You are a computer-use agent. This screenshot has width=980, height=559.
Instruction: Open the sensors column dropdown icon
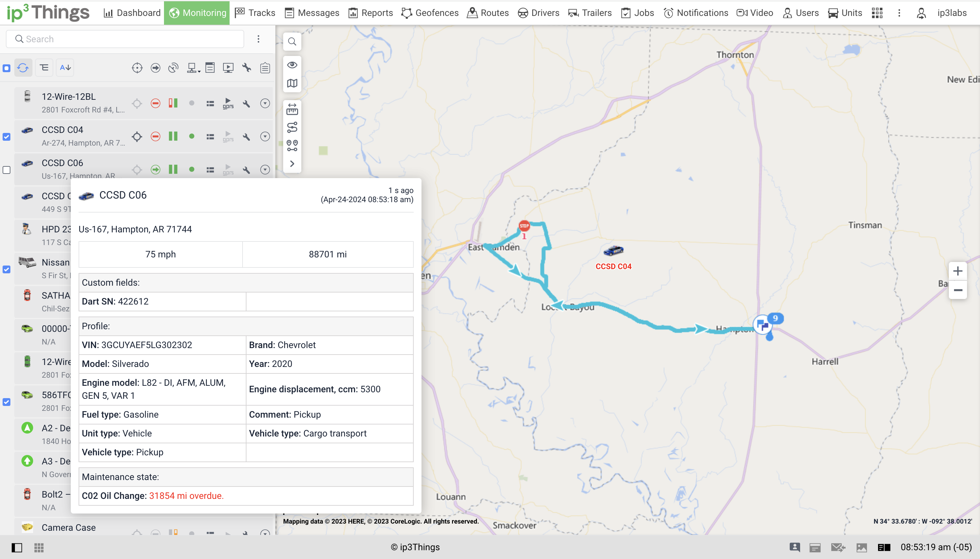tap(193, 68)
